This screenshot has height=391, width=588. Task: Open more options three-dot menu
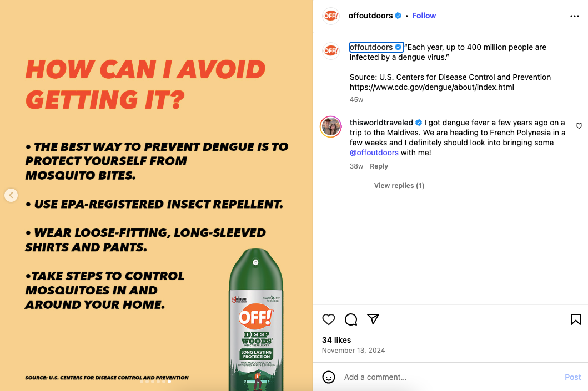[x=575, y=16]
